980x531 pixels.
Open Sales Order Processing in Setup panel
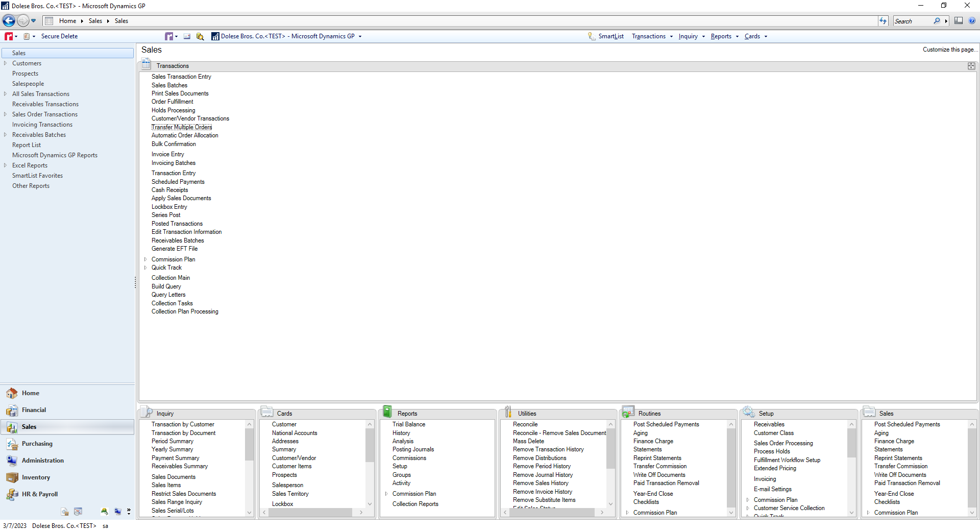tap(783, 443)
